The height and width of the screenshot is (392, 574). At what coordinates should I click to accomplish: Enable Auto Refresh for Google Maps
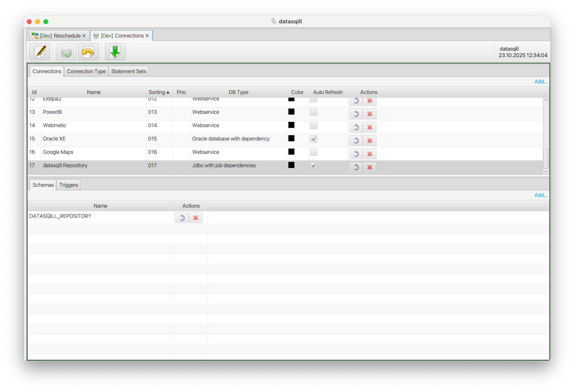click(313, 152)
